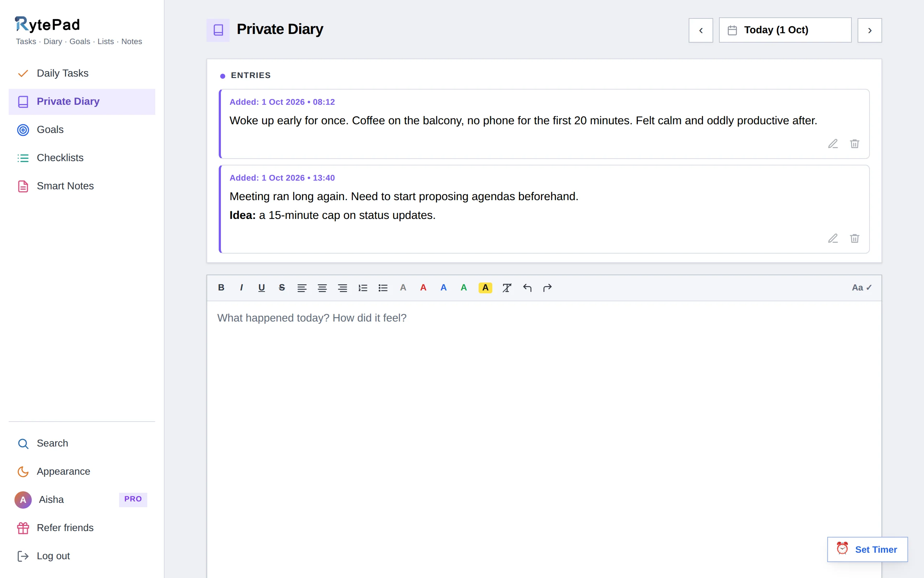Delete the 13:40 diary entry

[854, 238]
